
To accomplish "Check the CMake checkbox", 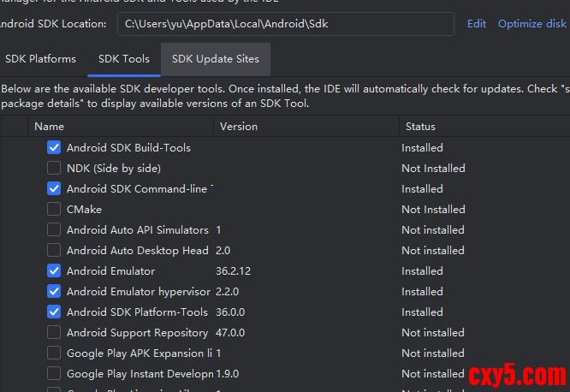I will [x=54, y=210].
